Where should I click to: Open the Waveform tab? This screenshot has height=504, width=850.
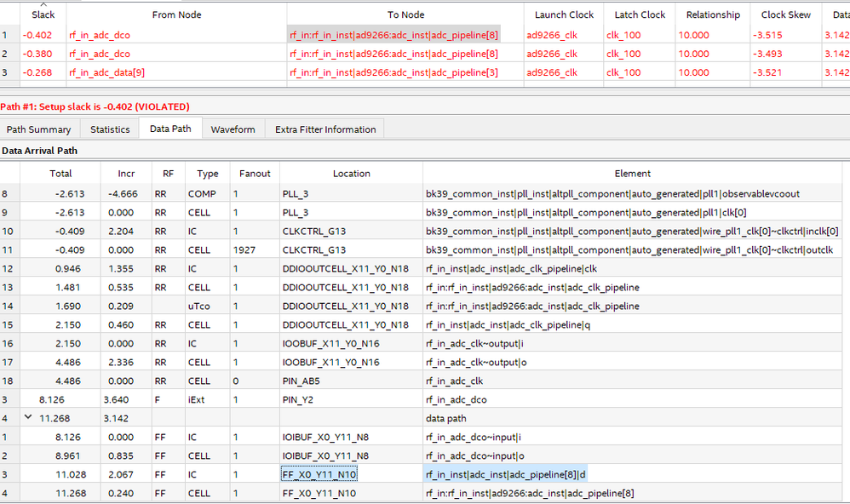233,129
